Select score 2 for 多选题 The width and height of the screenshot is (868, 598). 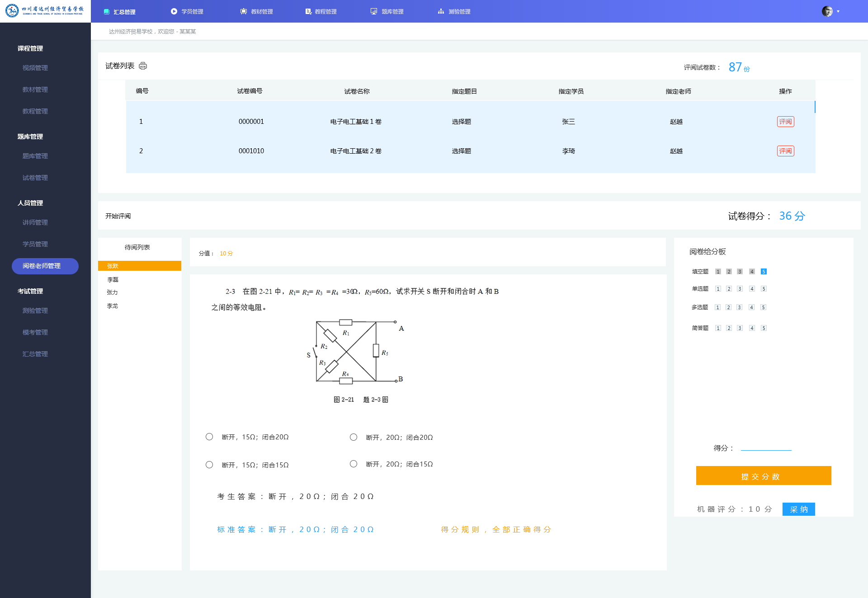click(728, 307)
